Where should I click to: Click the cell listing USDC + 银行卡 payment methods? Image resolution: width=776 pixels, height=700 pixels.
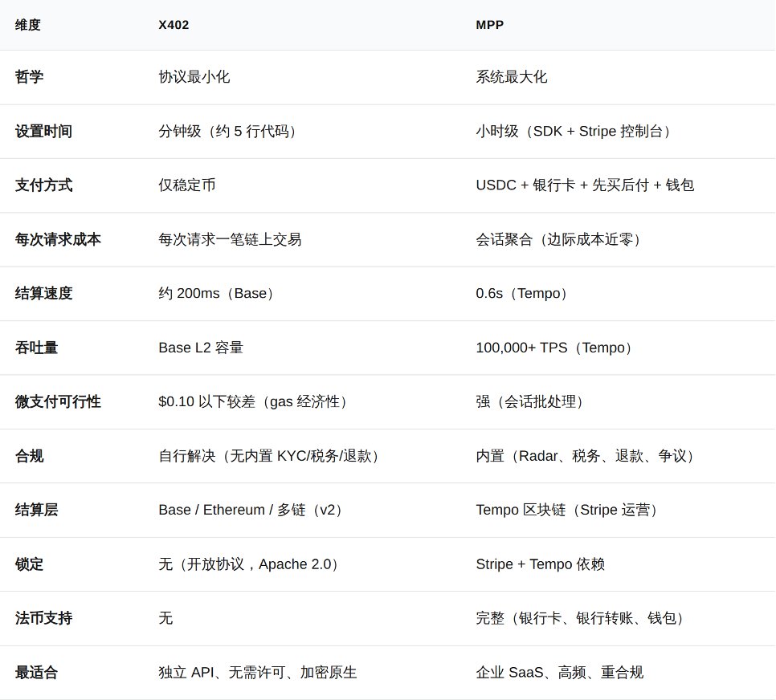585,185
